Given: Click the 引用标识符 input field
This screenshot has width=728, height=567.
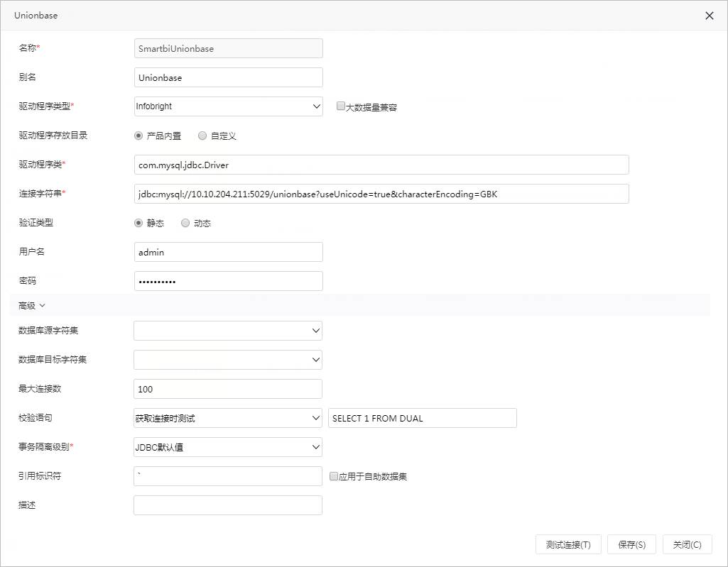Looking at the screenshot, I should coord(228,476).
